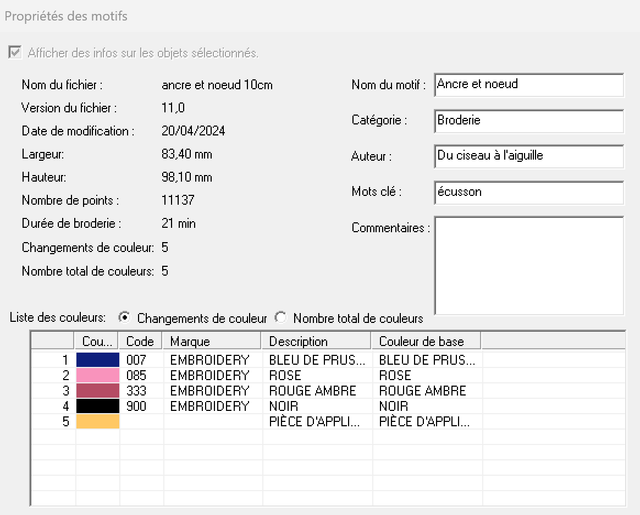Click 'NOIR' in Couleur de base column
The width and height of the screenshot is (640, 515).
click(393, 406)
